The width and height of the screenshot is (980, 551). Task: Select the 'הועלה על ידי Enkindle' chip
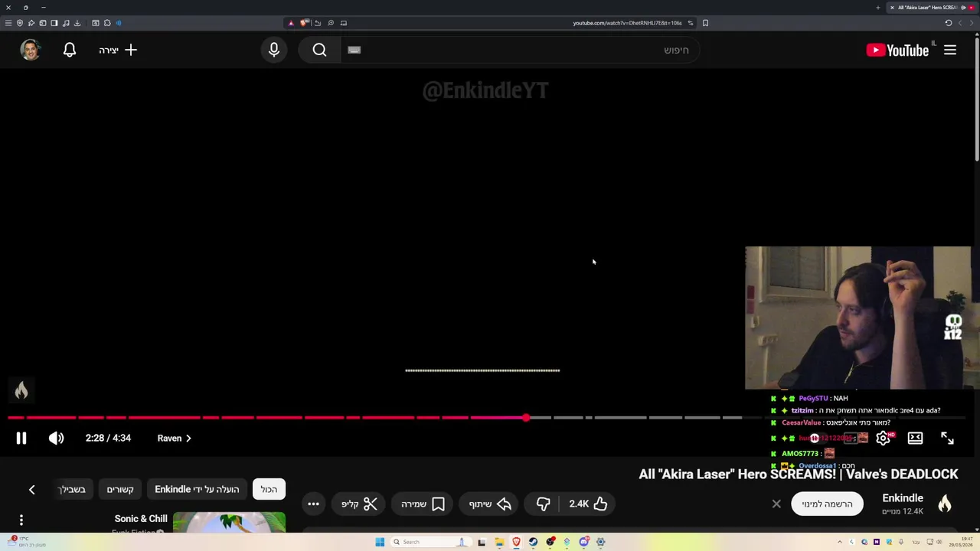tap(197, 489)
